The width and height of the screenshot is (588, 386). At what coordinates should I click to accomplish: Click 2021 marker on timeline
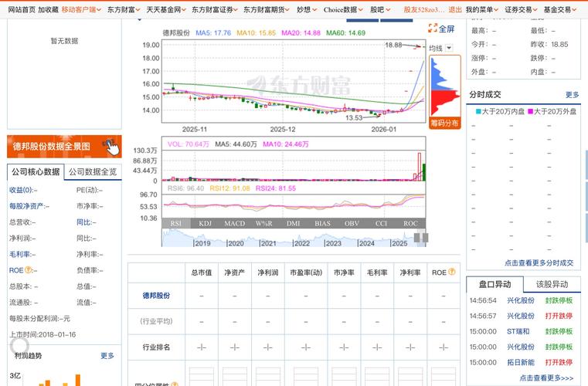(268, 243)
